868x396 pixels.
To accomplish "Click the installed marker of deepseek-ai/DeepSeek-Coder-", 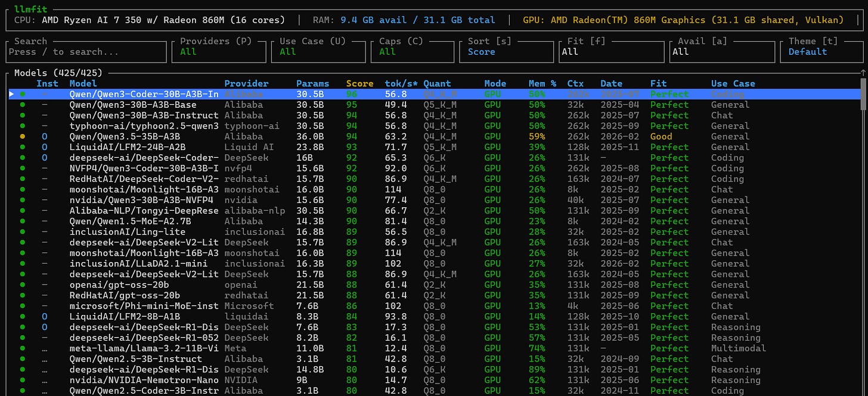I will 44,158.
